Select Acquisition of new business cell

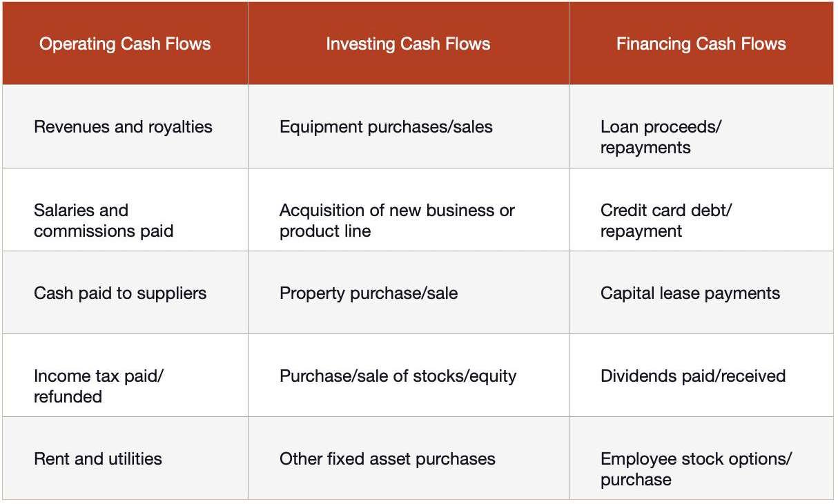pyautogui.click(x=397, y=220)
